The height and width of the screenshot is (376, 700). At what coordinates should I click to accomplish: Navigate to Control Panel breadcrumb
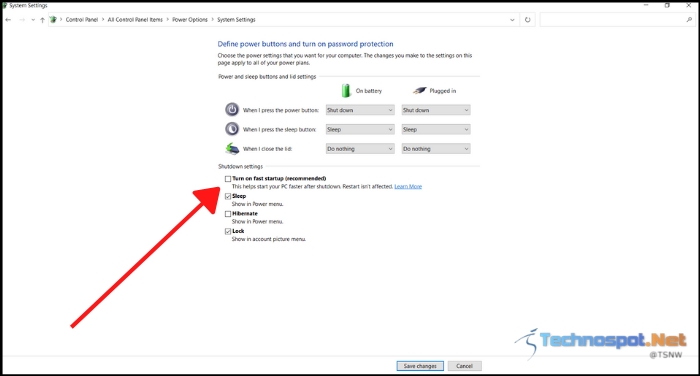[82, 20]
